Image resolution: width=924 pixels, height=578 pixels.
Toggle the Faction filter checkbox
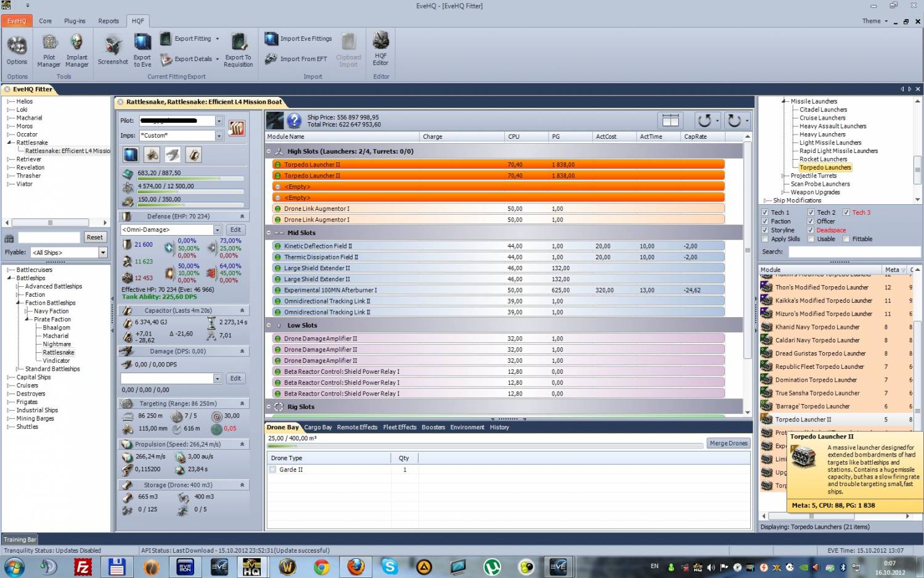point(765,221)
